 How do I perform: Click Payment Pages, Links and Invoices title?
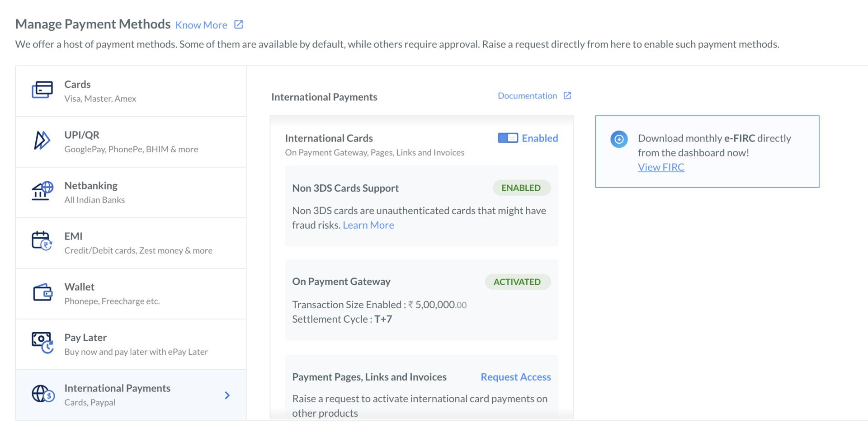[x=369, y=377]
